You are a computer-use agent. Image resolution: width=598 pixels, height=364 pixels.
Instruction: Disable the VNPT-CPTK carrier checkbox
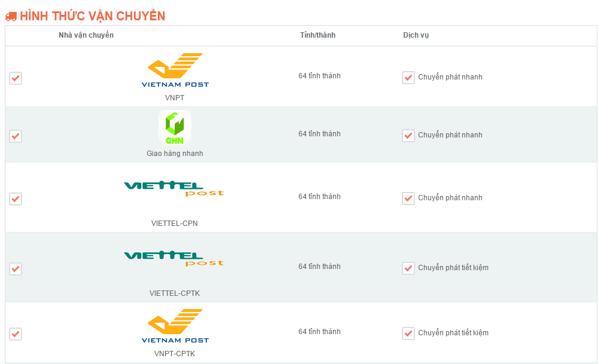pyautogui.click(x=16, y=334)
